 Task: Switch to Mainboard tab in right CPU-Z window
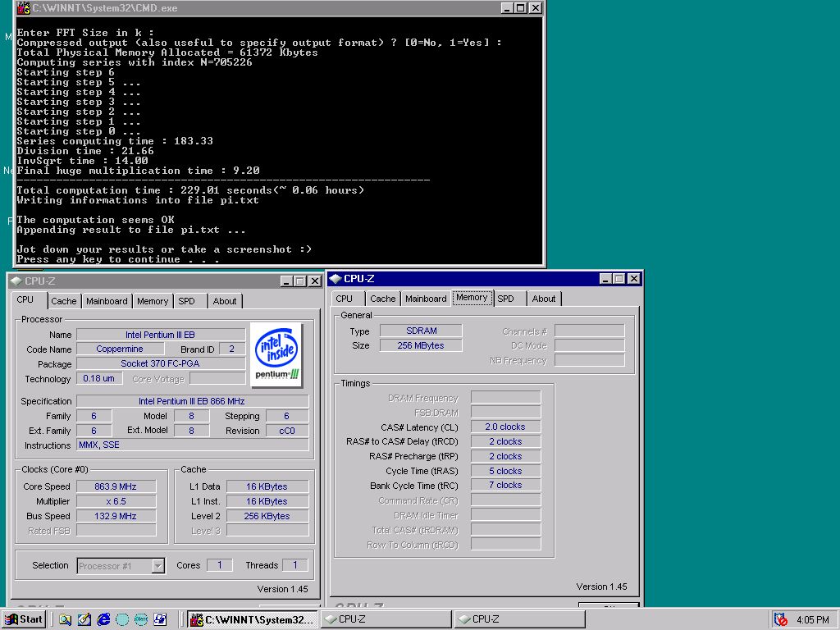(x=426, y=299)
